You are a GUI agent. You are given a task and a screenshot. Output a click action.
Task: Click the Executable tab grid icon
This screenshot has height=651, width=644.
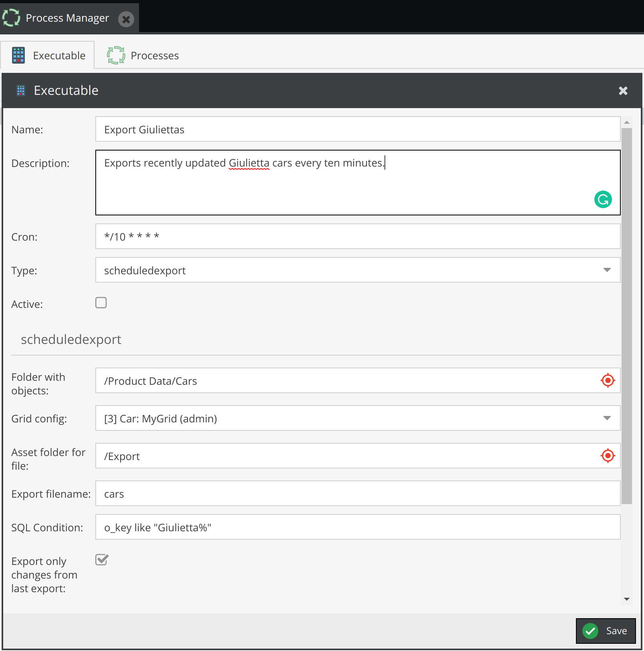click(18, 55)
